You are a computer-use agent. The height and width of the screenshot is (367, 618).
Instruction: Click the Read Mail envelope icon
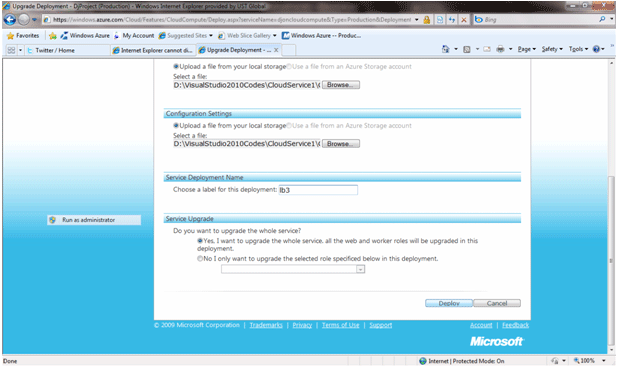pos(488,49)
